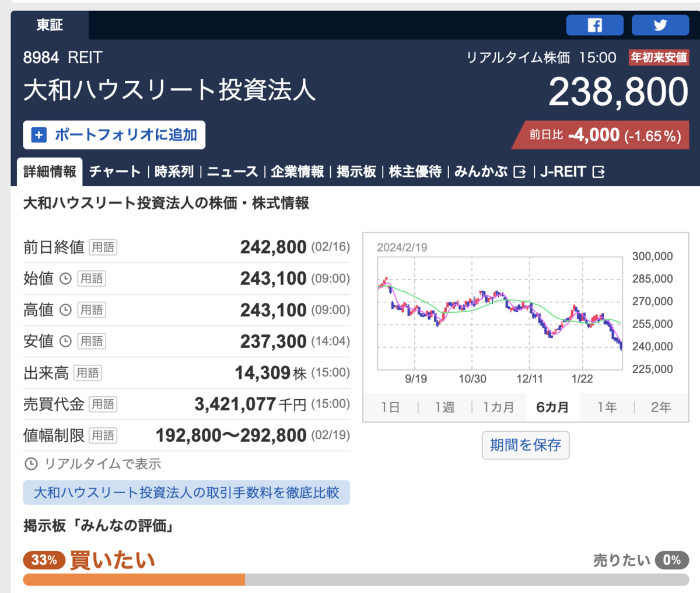The height and width of the screenshot is (593, 700).
Task: Save the chart period with 期間を保存
Action: (x=526, y=445)
